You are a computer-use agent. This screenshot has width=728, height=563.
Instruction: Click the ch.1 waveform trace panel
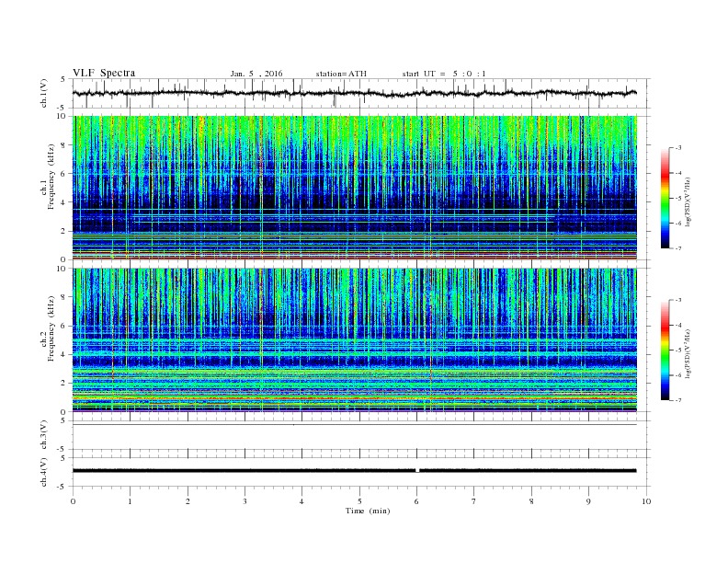(360, 93)
